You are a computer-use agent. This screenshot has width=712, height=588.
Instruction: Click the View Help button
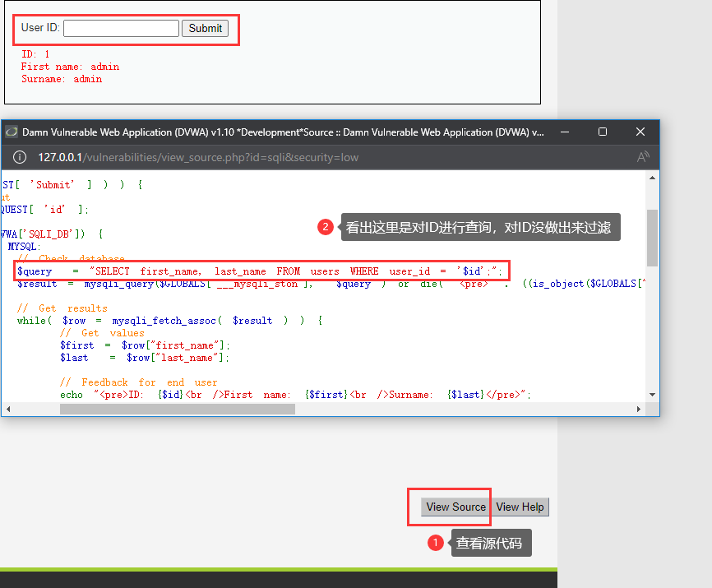pos(520,507)
